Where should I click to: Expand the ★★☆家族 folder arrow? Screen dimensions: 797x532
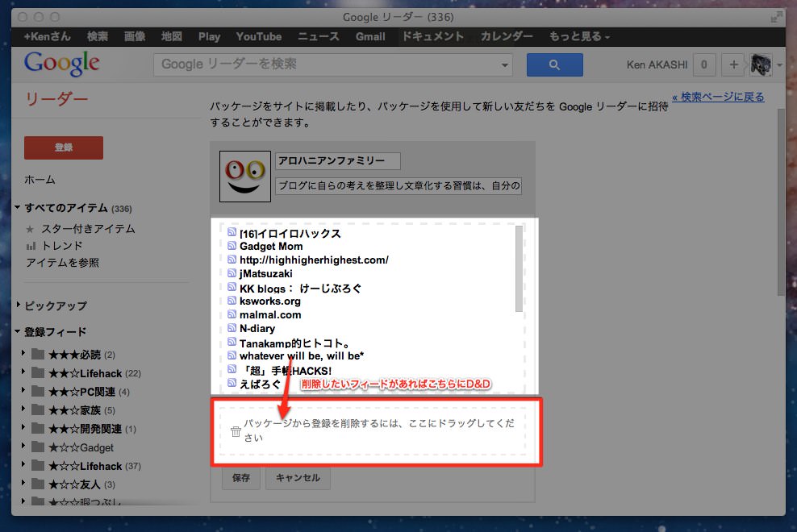(23, 408)
